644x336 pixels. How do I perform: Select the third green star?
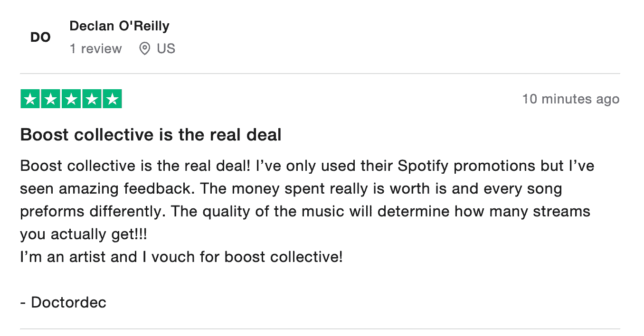[x=71, y=99]
